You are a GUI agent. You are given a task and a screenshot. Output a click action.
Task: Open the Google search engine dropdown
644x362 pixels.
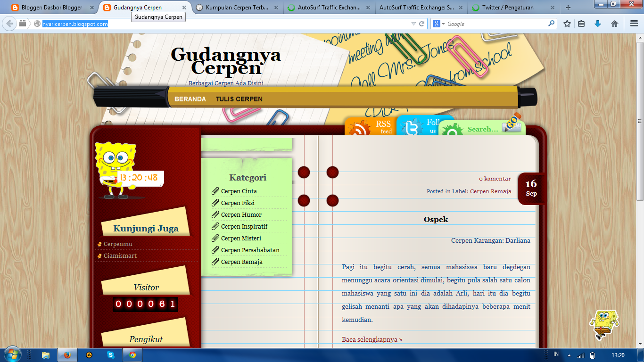point(438,24)
